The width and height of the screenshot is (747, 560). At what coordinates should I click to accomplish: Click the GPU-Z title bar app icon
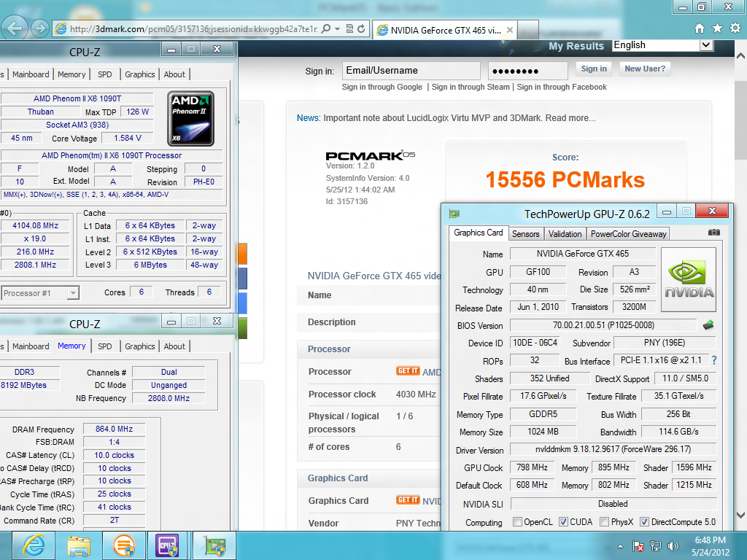pos(454,214)
